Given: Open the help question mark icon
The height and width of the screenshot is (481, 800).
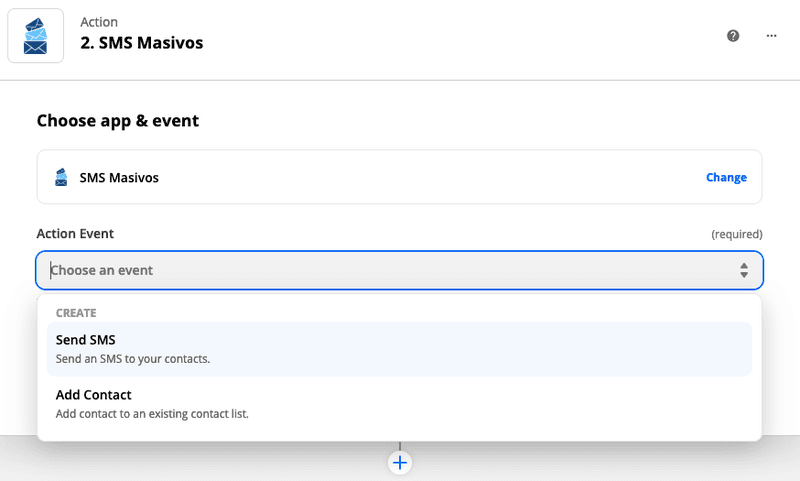Looking at the screenshot, I should pyautogui.click(x=733, y=36).
